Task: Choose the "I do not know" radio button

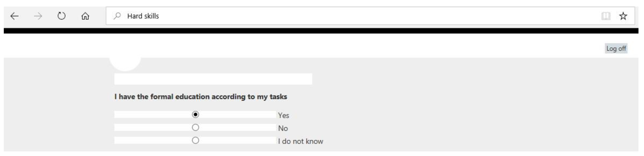Action: 195,141
